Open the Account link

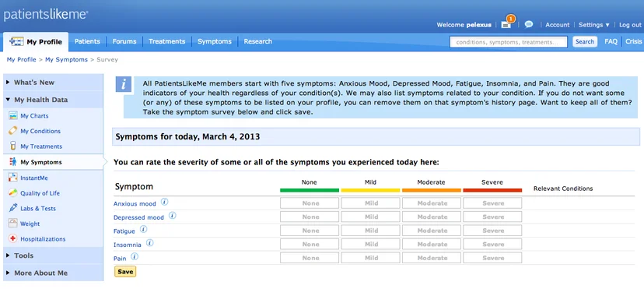point(558,25)
